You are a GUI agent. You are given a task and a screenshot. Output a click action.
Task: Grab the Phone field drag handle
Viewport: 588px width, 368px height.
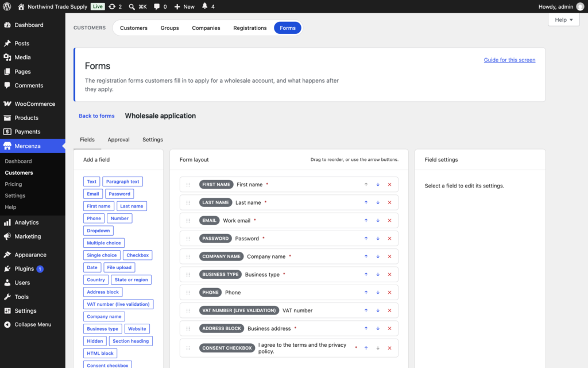coord(188,293)
